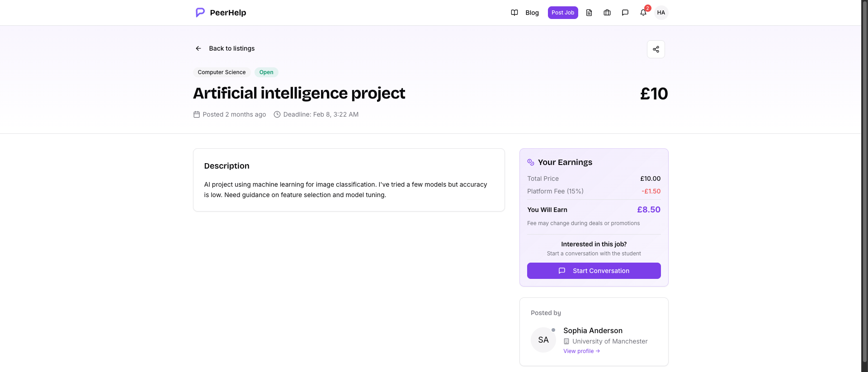The height and width of the screenshot is (372, 868).
Task: Click the back arrow icon
Action: [198, 48]
